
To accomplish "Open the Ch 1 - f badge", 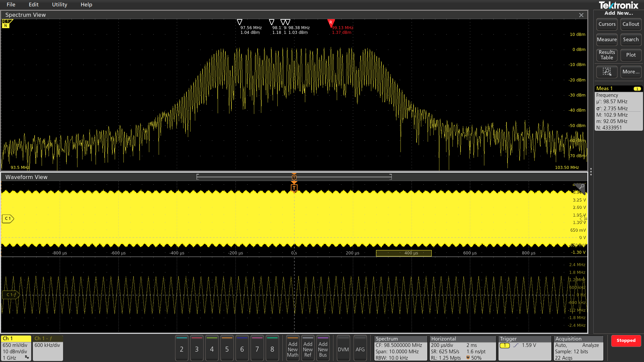I will (x=48, y=348).
